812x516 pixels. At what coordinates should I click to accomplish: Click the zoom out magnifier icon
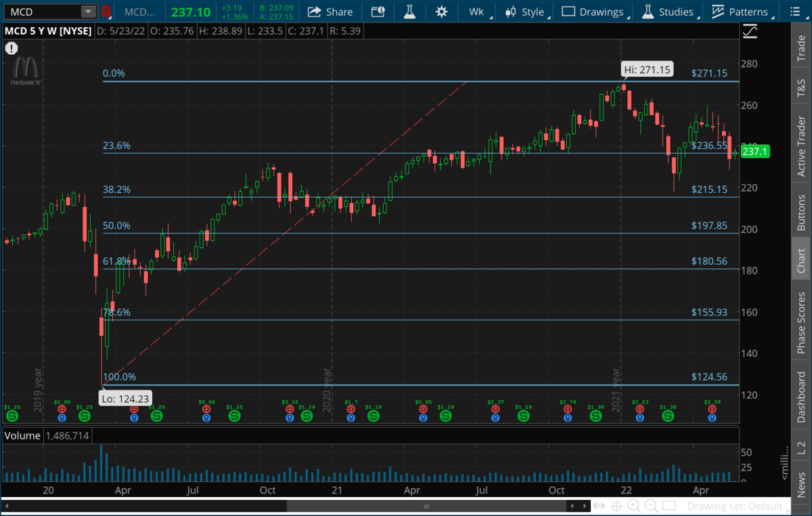[x=651, y=506]
